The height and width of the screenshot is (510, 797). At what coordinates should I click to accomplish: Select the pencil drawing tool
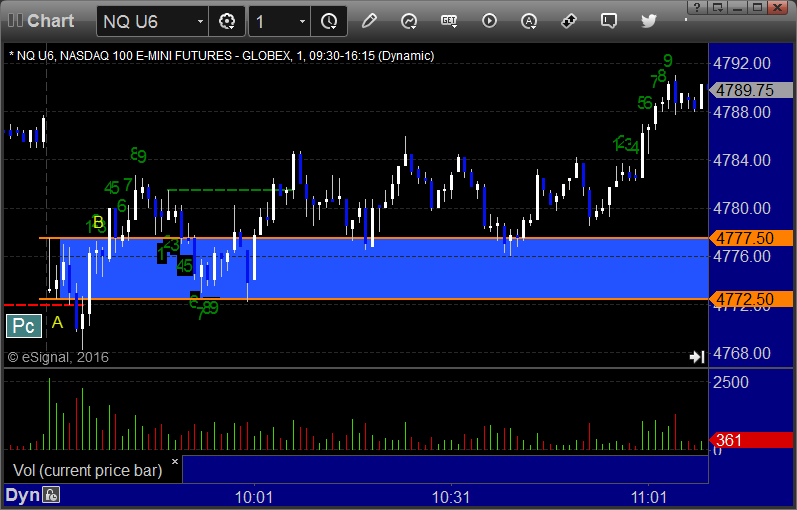(369, 21)
